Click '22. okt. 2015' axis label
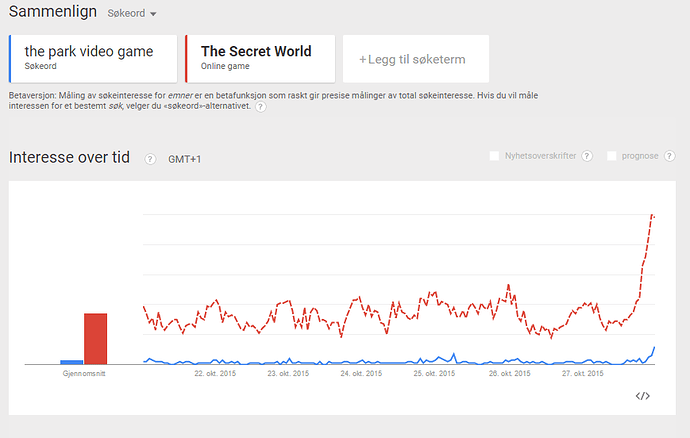690x438 pixels. point(215,373)
